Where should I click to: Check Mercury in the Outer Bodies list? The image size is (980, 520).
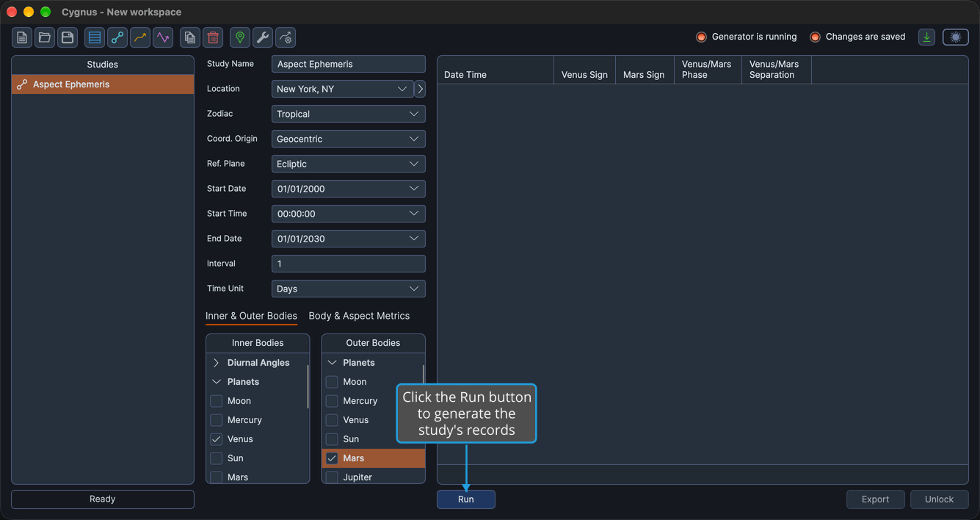[332, 401]
